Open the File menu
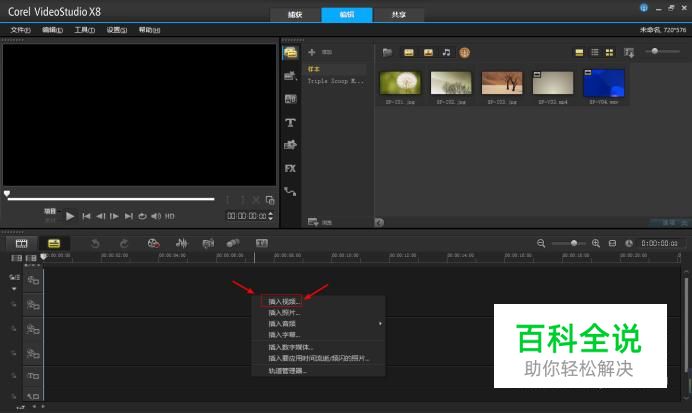 coord(20,30)
